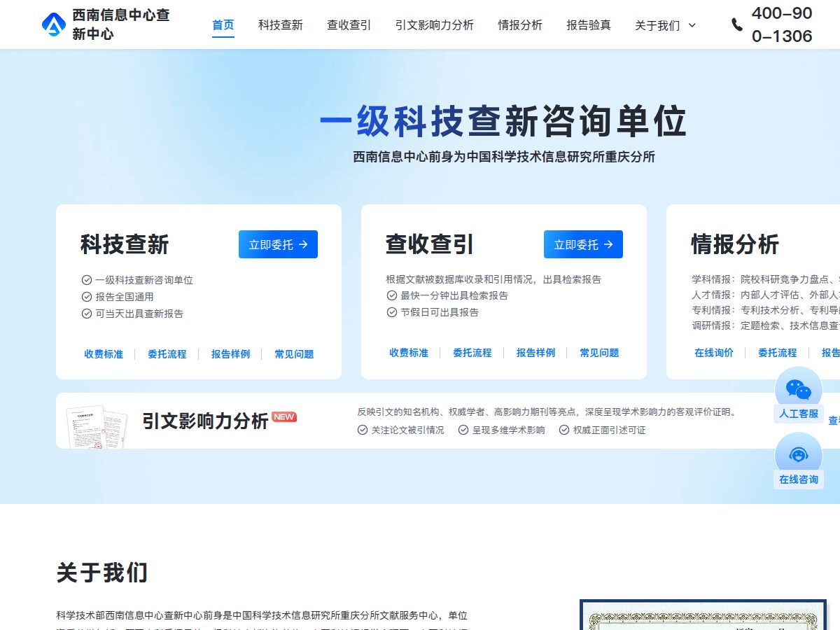This screenshot has height=630, width=840.
Task: Go to the 首页 nav tab
Action: (x=223, y=25)
